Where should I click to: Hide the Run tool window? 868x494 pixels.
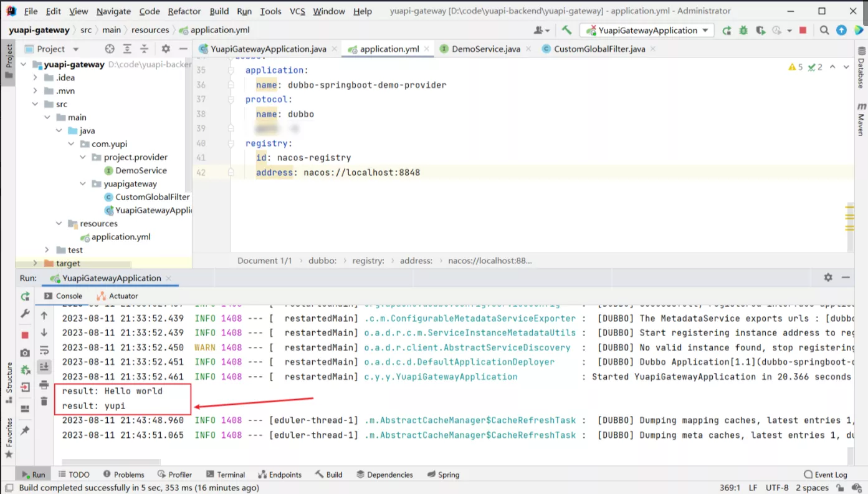tap(846, 278)
